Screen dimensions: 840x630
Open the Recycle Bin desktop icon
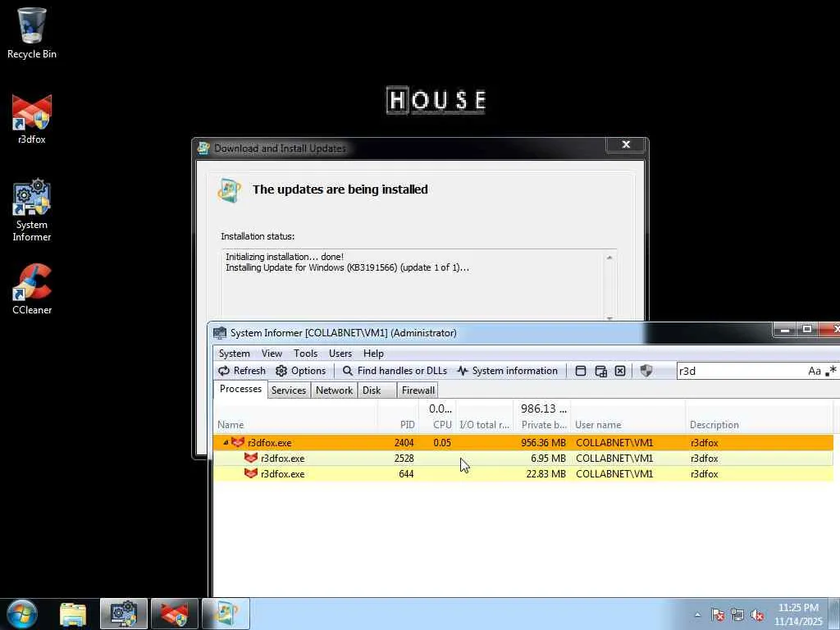tap(32, 32)
